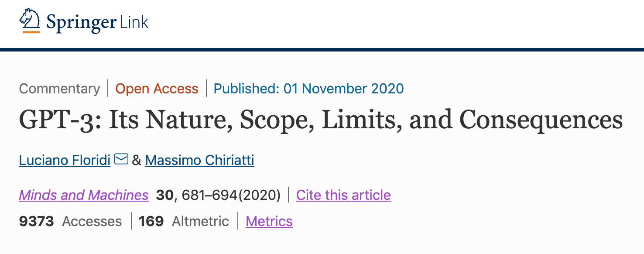Click the Published 01 November 2020 date
This screenshot has width=644, height=254.
tap(308, 89)
